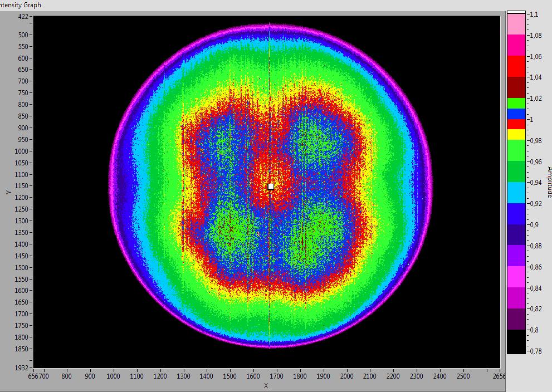
Task: Select the 0,78 minimum color scale value
Action: [536, 351]
